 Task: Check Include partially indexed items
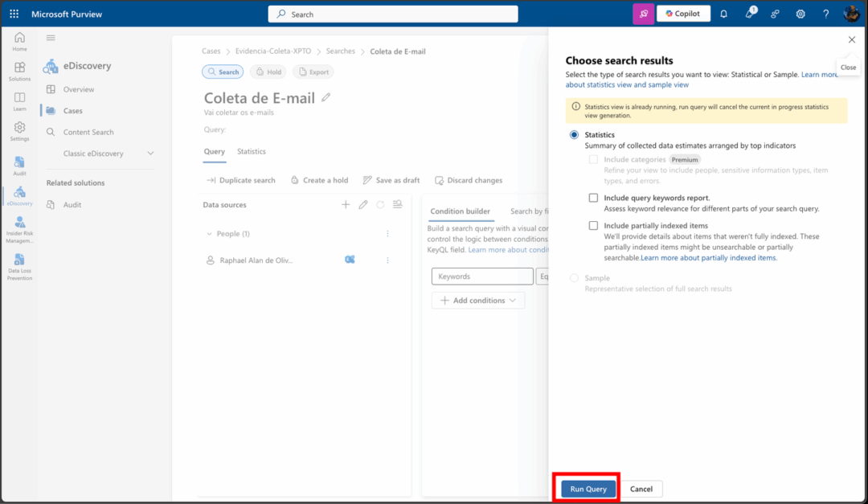593,225
